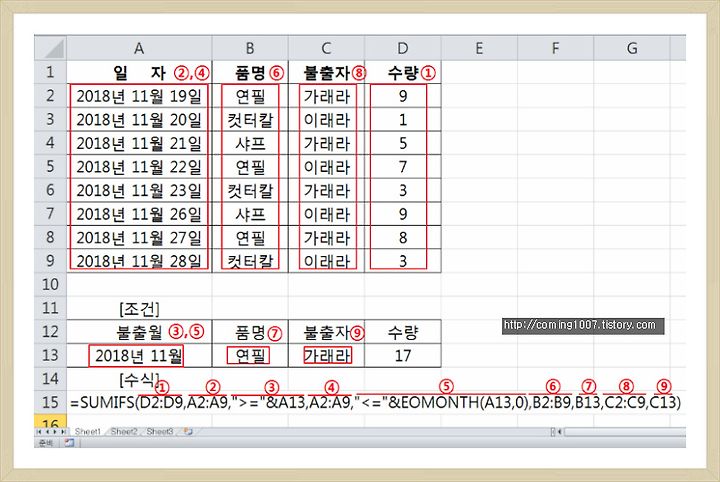Image resolution: width=720 pixels, height=482 pixels.
Task: Click the 준비 status text in the status bar
Action: [45, 443]
